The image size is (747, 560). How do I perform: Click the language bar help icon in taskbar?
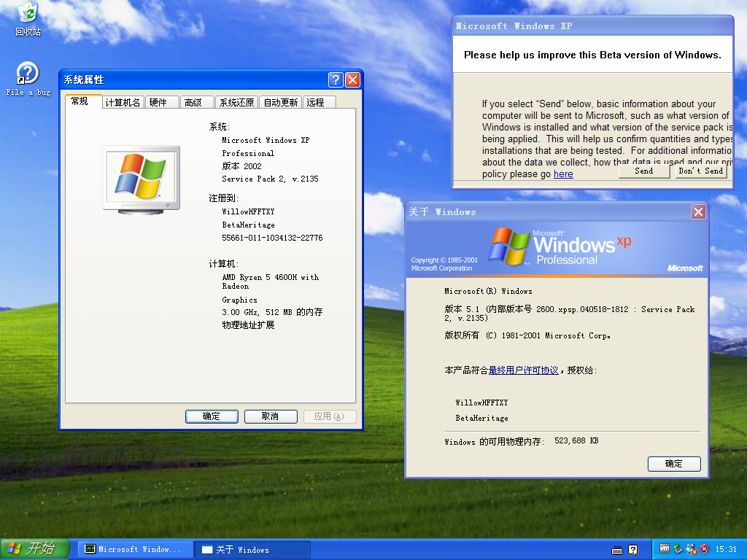(632, 550)
